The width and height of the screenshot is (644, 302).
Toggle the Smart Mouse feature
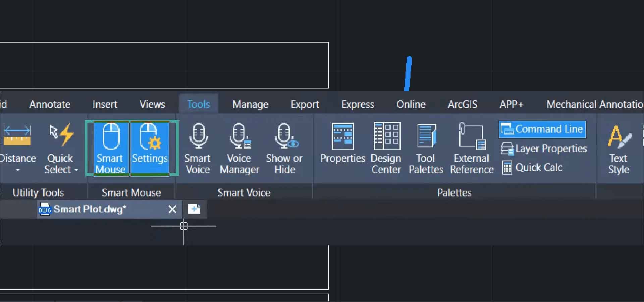point(110,148)
